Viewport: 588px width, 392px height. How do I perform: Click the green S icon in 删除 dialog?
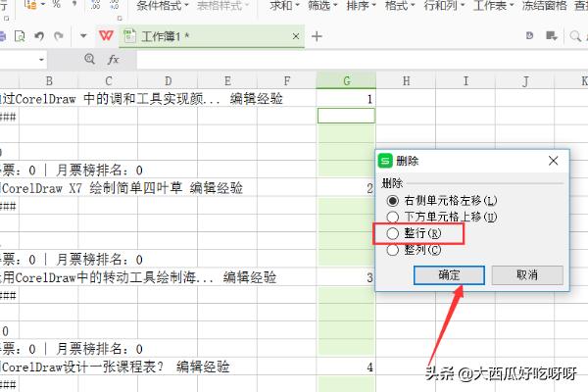tap(385, 162)
